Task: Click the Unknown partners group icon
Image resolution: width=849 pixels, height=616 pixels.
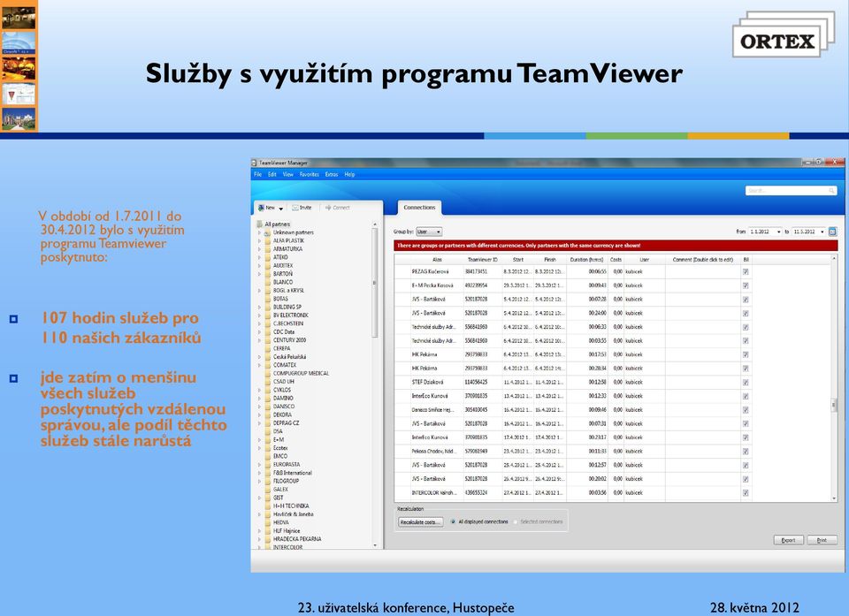Action: [x=267, y=232]
